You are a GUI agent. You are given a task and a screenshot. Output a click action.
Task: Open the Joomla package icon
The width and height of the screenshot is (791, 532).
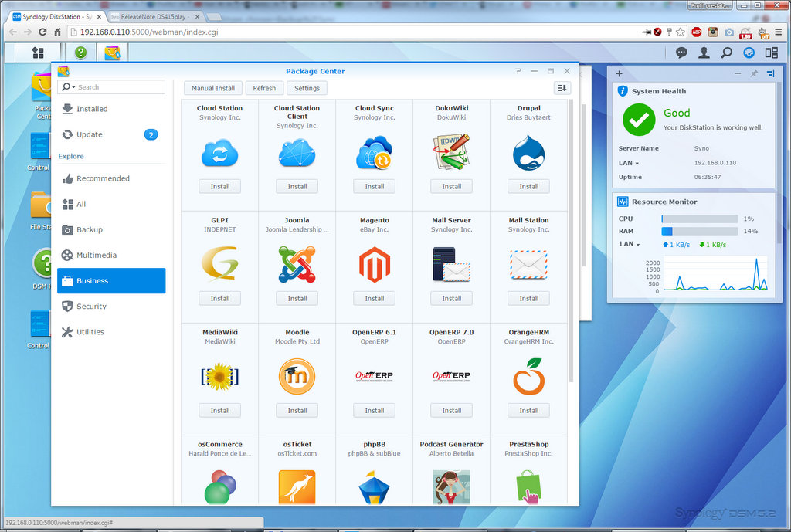coord(297,264)
